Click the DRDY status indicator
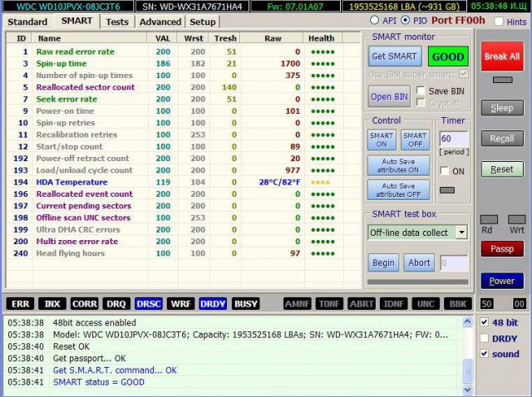Viewport: 532px width, 397px height. (x=214, y=304)
